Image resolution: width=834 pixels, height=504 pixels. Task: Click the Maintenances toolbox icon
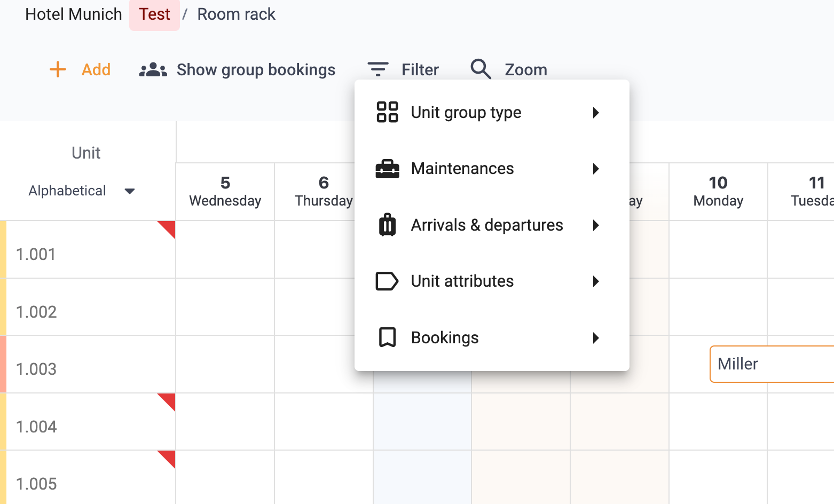coord(387,169)
